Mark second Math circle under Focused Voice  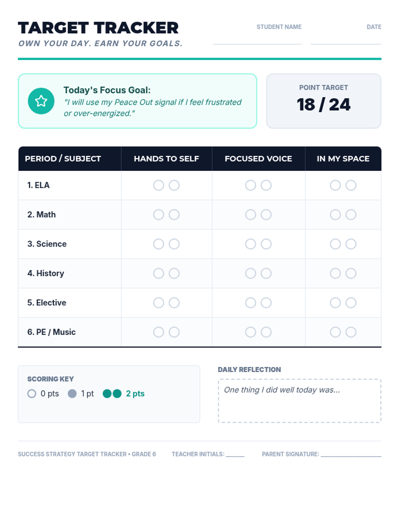click(x=266, y=215)
